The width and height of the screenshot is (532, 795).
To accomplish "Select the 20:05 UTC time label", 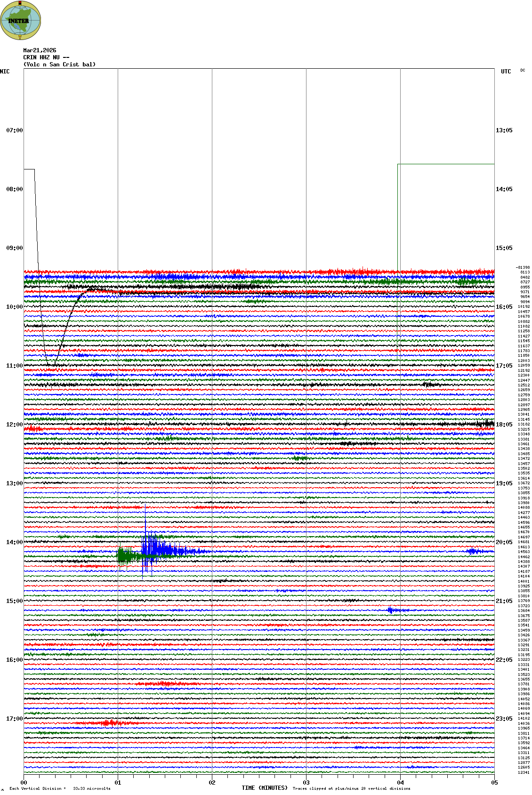I will (504, 542).
